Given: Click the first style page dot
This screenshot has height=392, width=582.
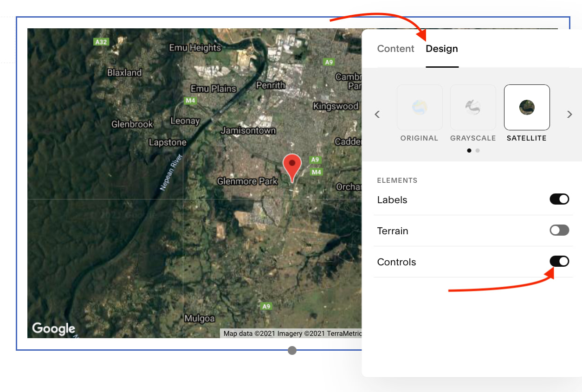Looking at the screenshot, I should point(469,151).
